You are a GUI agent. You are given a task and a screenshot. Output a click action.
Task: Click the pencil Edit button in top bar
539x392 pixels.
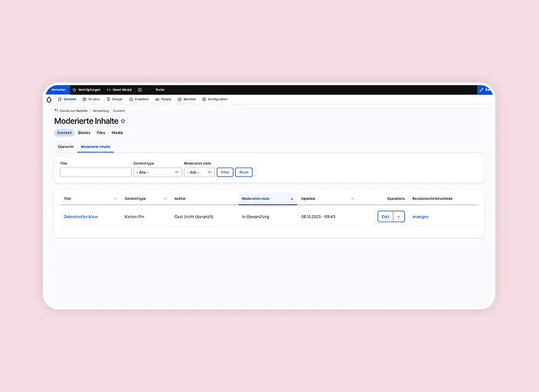pyautogui.click(x=485, y=90)
